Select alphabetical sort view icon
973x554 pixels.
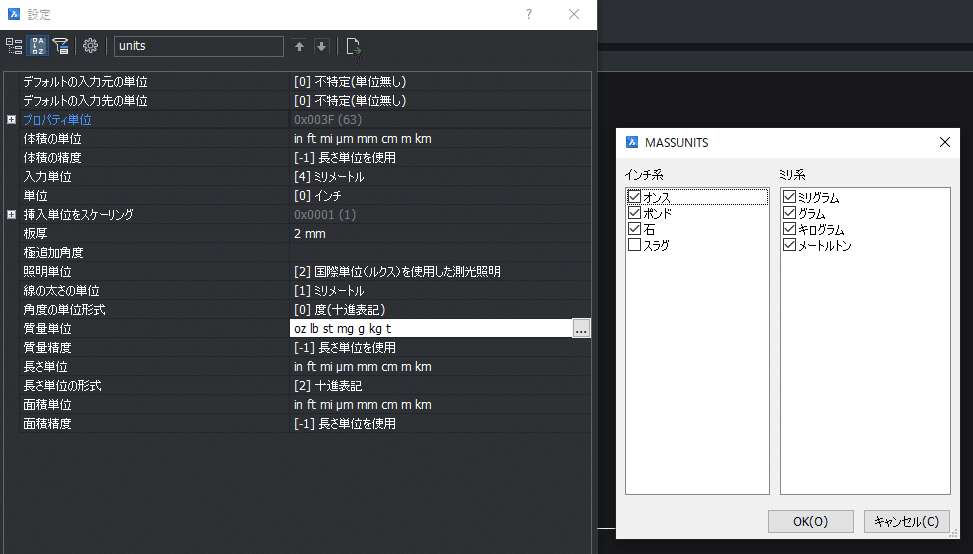38,46
